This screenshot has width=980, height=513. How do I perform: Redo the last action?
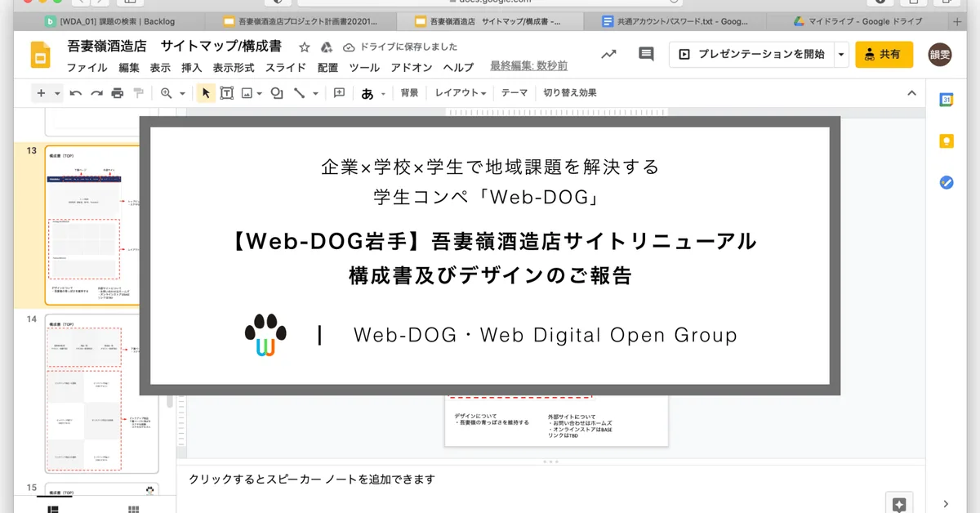coord(96,93)
